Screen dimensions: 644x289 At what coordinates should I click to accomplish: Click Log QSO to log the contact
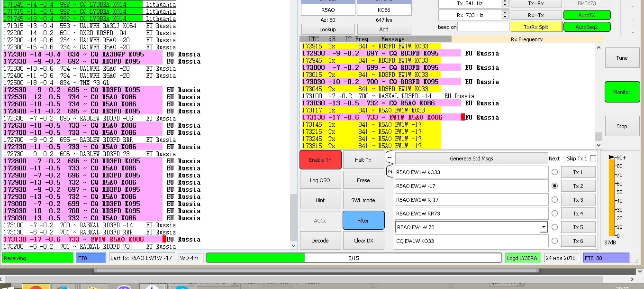320,180
